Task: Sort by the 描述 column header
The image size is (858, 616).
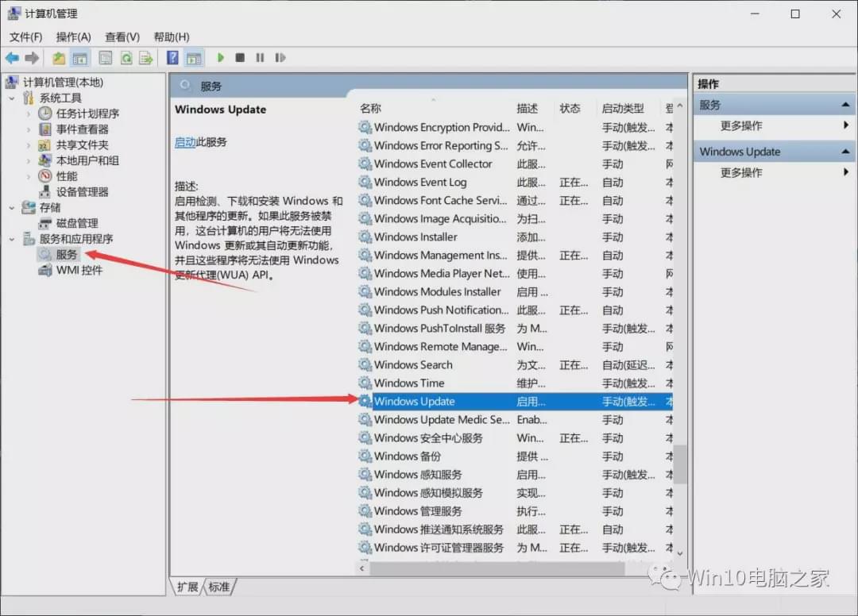Action: click(528, 108)
